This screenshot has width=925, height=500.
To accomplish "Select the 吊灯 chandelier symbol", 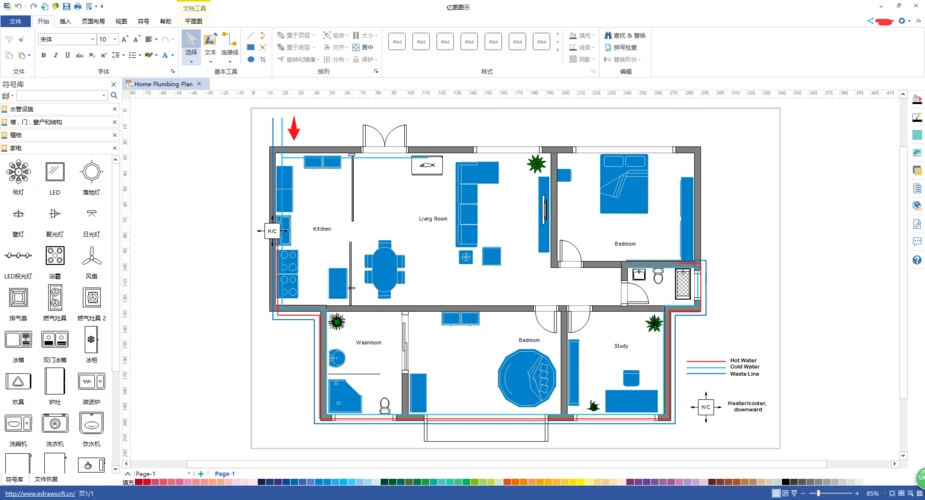I will pos(18,174).
